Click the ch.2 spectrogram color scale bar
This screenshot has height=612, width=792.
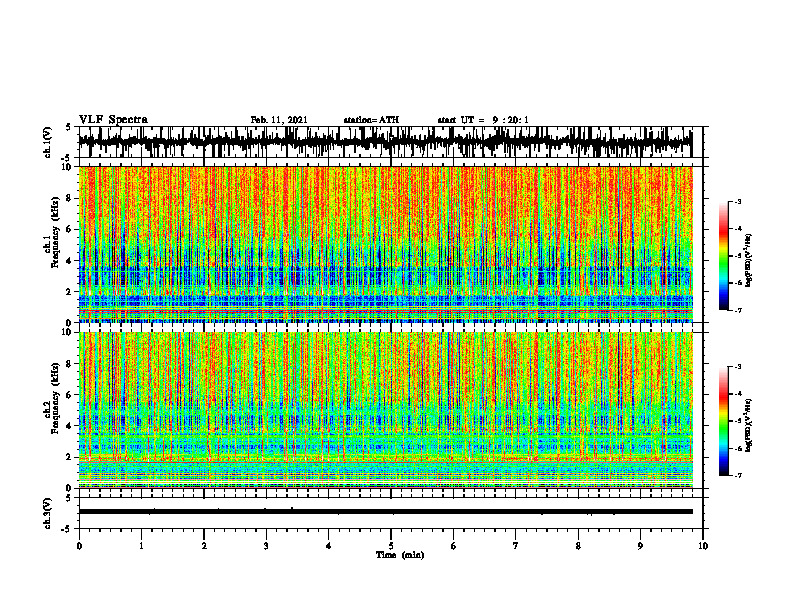[x=724, y=421]
